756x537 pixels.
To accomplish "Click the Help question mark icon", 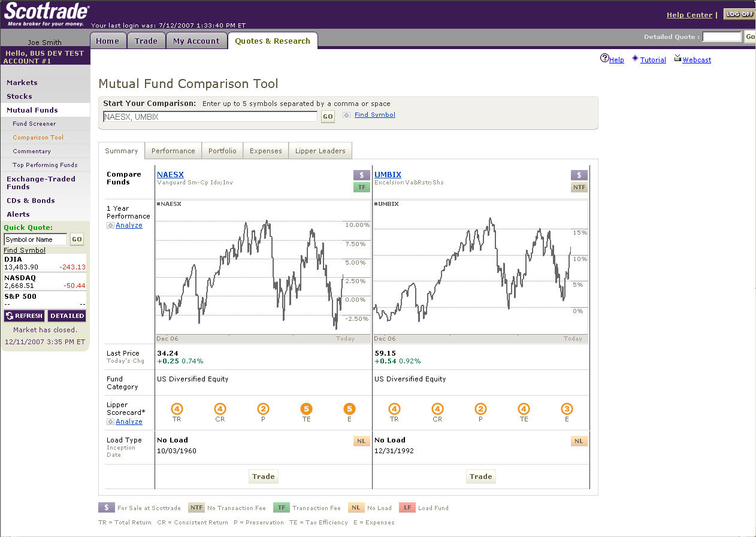I will click(604, 59).
